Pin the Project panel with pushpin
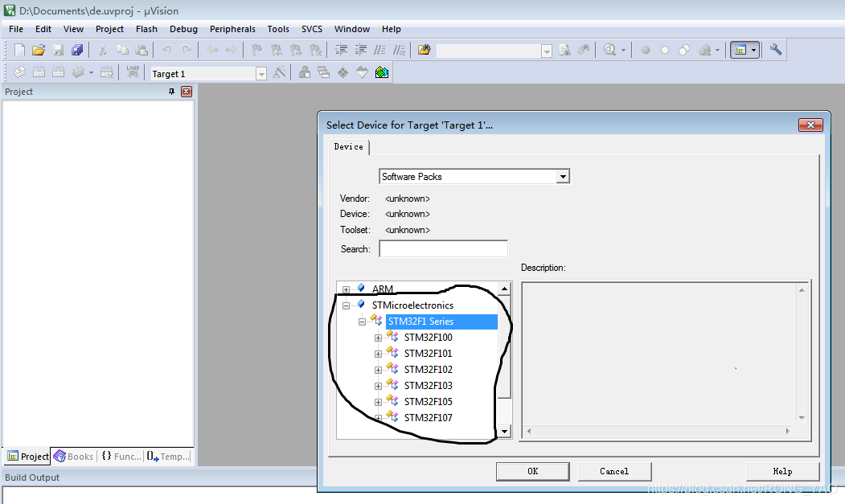 pyautogui.click(x=171, y=92)
